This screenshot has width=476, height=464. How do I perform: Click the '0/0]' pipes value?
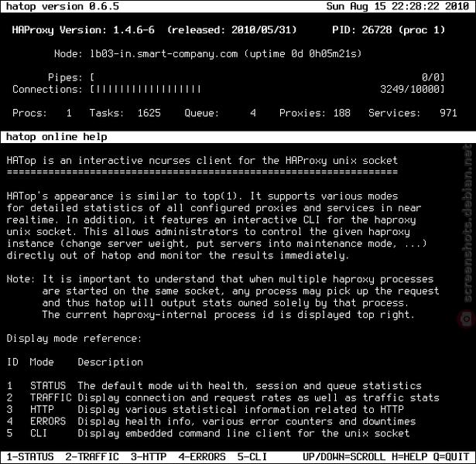[x=433, y=77]
